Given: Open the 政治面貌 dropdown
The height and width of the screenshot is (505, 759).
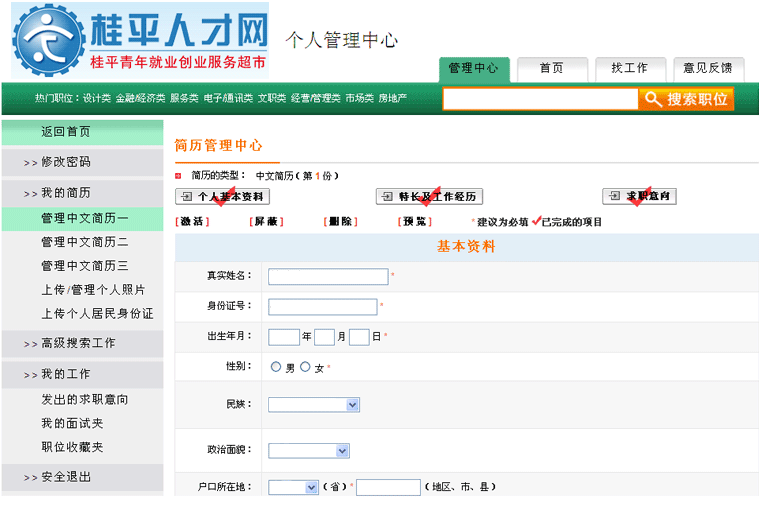Looking at the screenshot, I should pos(308,451).
